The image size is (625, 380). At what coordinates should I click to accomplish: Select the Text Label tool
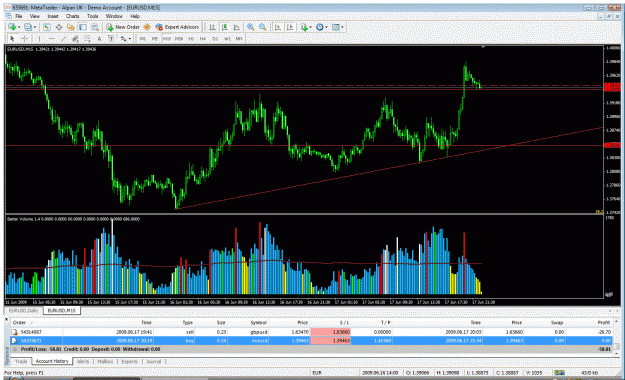tap(111, 39)
